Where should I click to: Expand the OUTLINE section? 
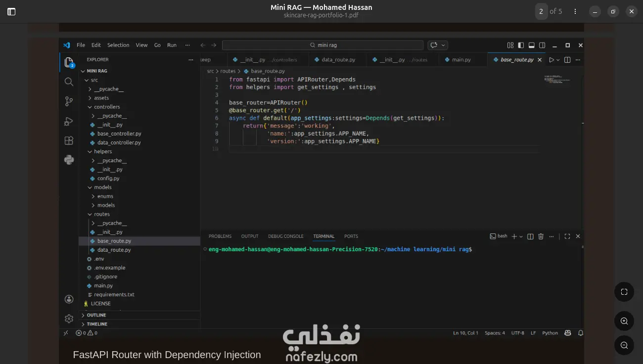pos(139,315)
